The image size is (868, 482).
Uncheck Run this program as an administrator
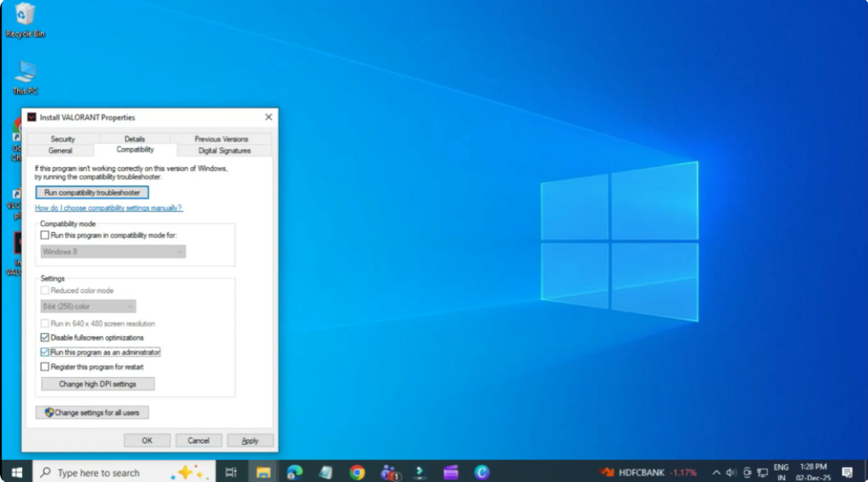(45, 352)
